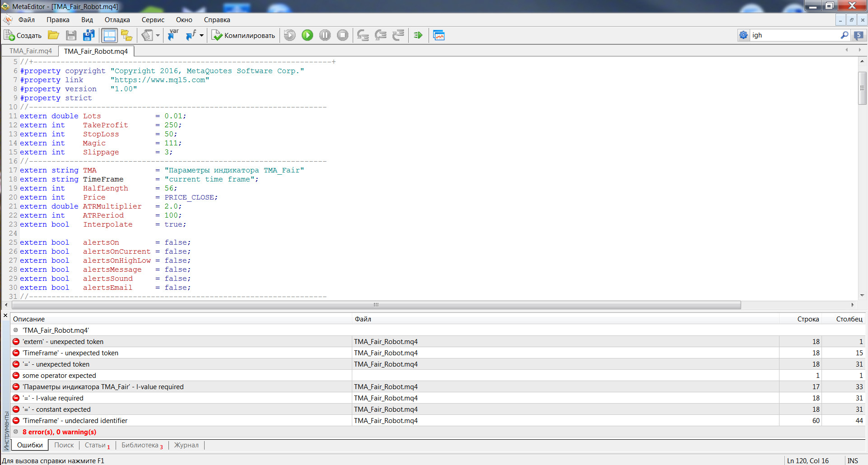The image size is (868, 465).
Task: Expand the styler dropdown arrow
Action: pyautogui.click(x=158, y=35)
